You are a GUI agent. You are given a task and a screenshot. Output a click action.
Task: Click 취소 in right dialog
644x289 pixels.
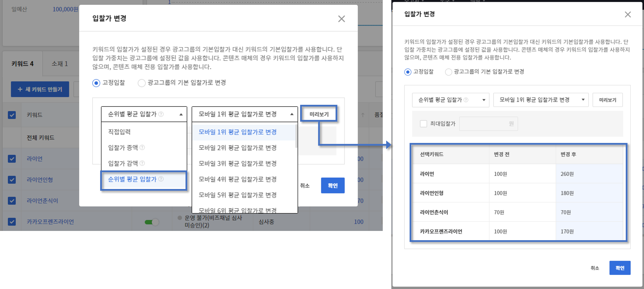[595, 268]
